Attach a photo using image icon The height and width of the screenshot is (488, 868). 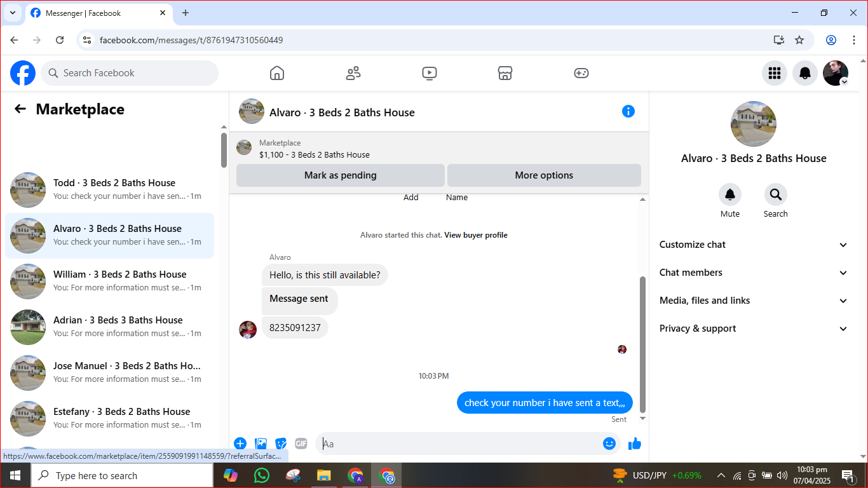click(x=261, y=444)
